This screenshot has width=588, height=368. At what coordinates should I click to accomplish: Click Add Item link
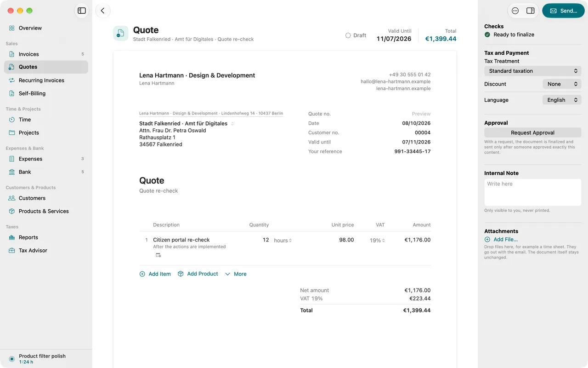(155, 274)
